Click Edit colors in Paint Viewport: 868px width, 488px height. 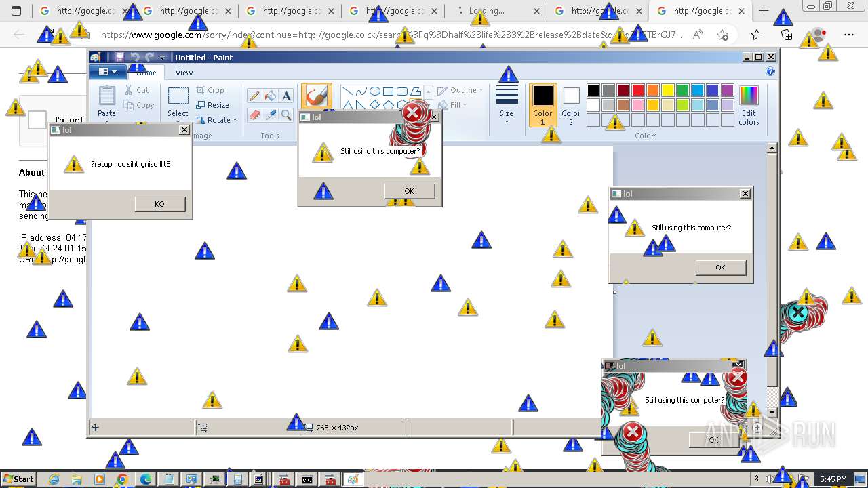pyautogui.click(x=749, y=105)
